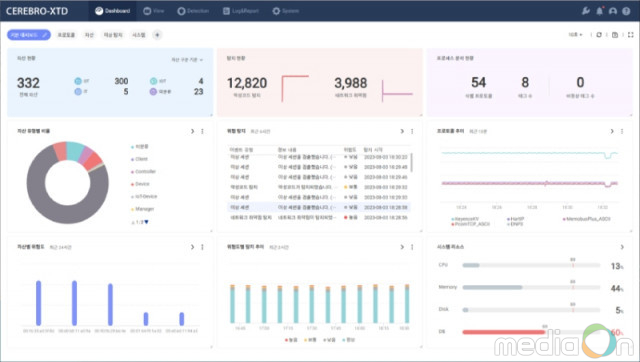Toggle HartIP series in protocol legend
Screen dimensions: 640x362
516,219
